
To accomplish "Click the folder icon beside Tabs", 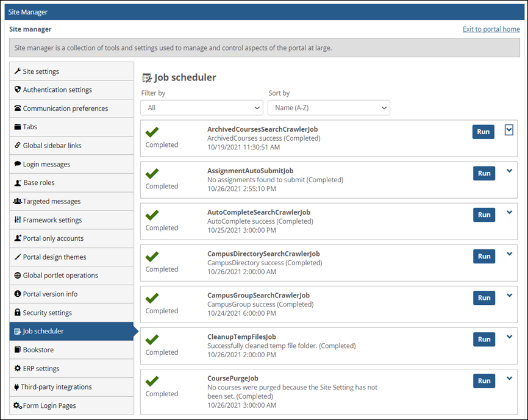I will click(x=18, y=127).
